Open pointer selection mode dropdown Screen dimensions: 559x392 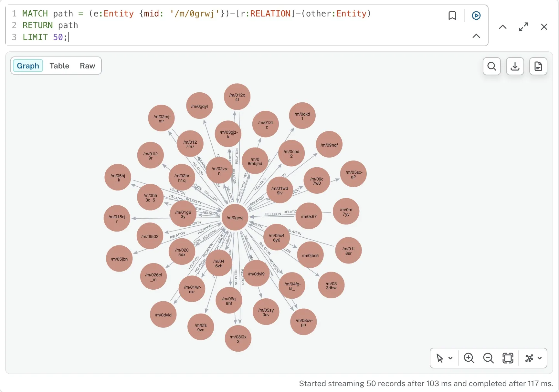coord(445,358)
